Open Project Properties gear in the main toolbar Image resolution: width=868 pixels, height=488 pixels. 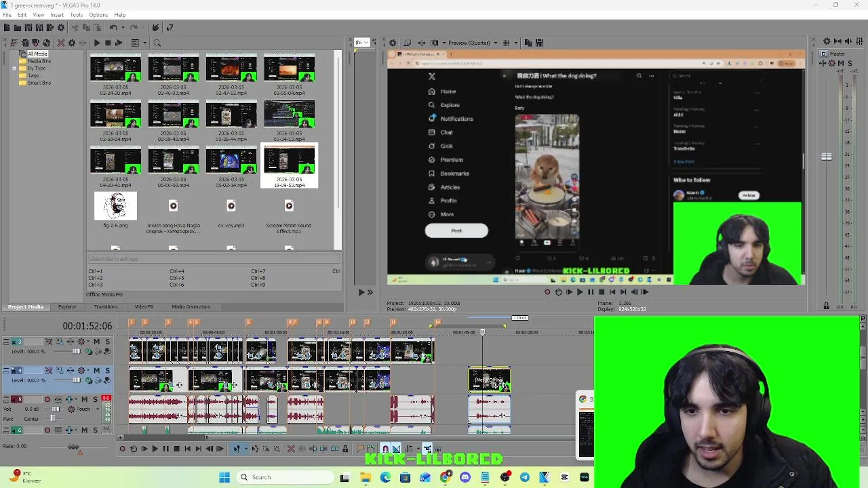click(60, 28)
